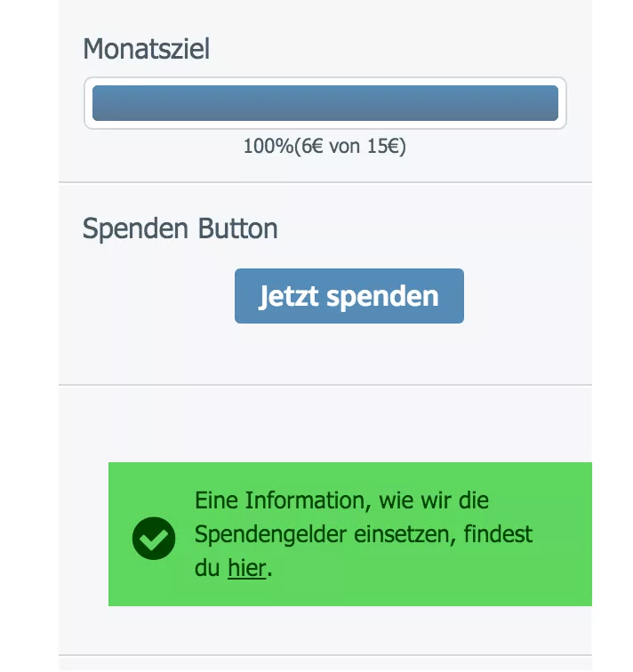Click the divider line below the Spenden Button section
The width and height of the screenshot is (633, 672).
325,385
